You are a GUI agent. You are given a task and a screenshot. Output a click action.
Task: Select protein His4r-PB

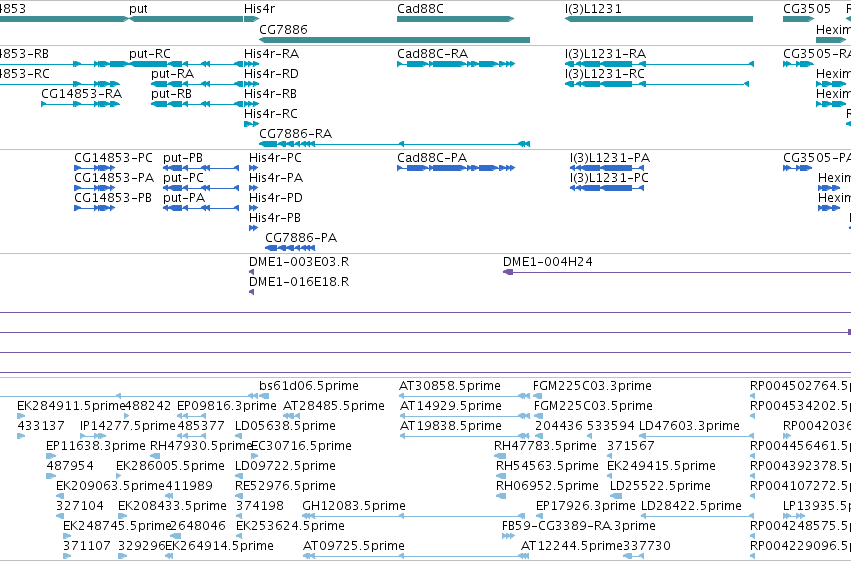(253, 228)
